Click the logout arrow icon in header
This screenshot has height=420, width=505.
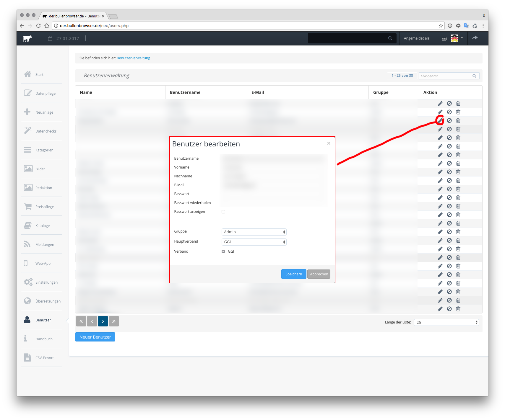[475, 38]
